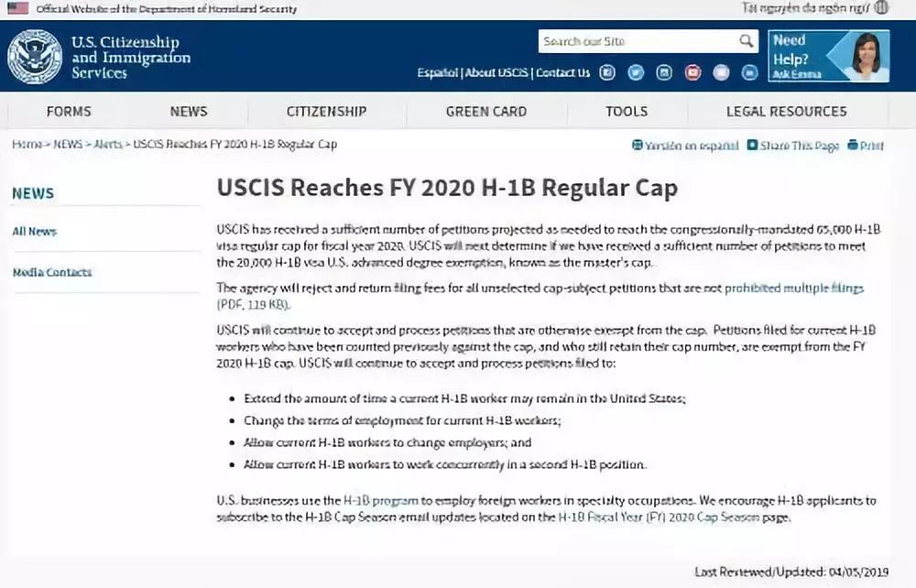Open Ask Emma help avatar

click(x=867, y=56)
